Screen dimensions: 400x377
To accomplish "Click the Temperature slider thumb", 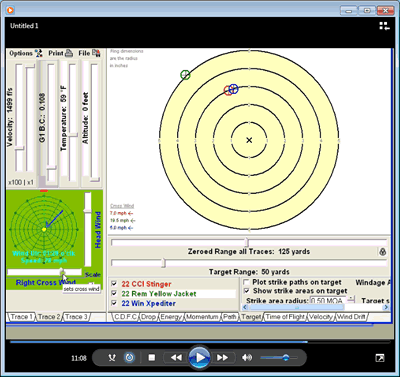I will click(73, 135).
